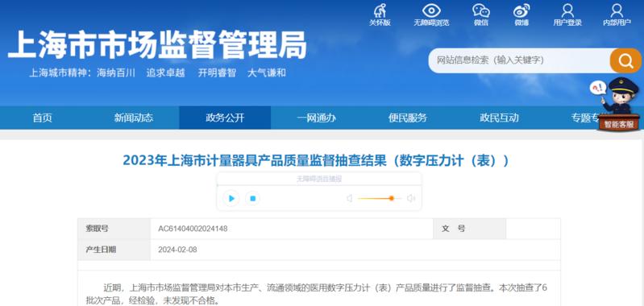The image size is (644, 306).
Task: Open the 微信 WeChat icon
Action: (481, 10)
